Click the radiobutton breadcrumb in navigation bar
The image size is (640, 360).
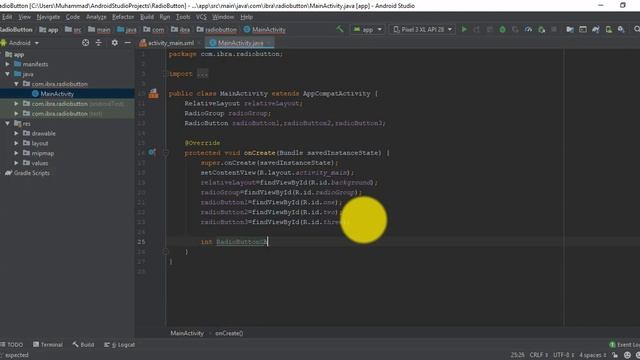click(217, 29)
